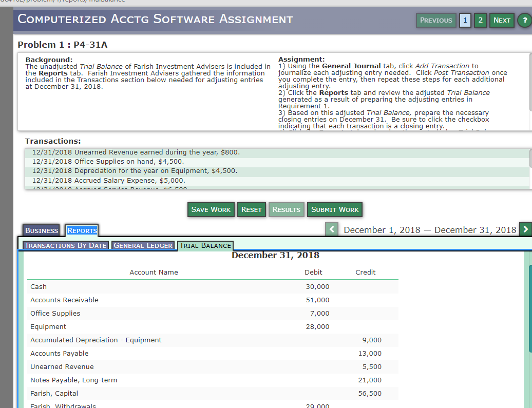Select assignment page 1

coord(465,20)
